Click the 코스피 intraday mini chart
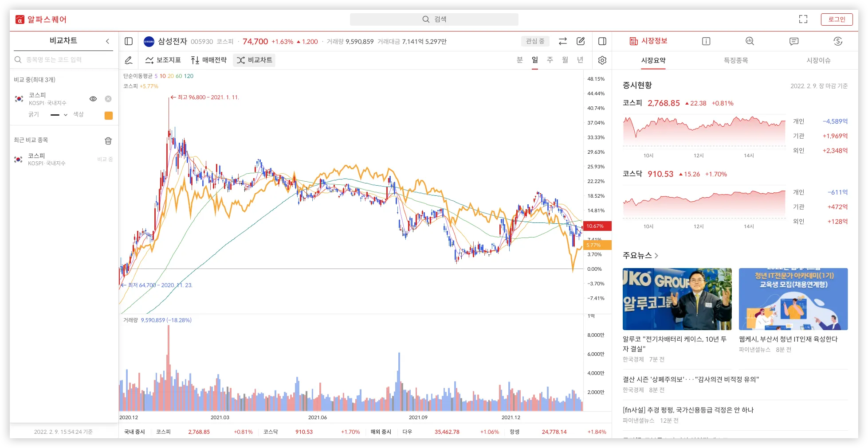This screenshot has width=868, height=448. point(704,131)
